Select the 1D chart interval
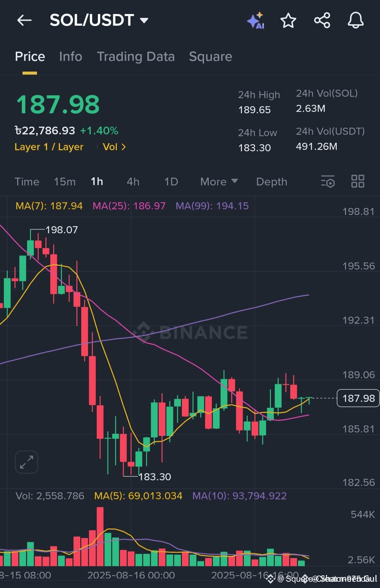Screen dimensions: 380x588 click(171, 182)
